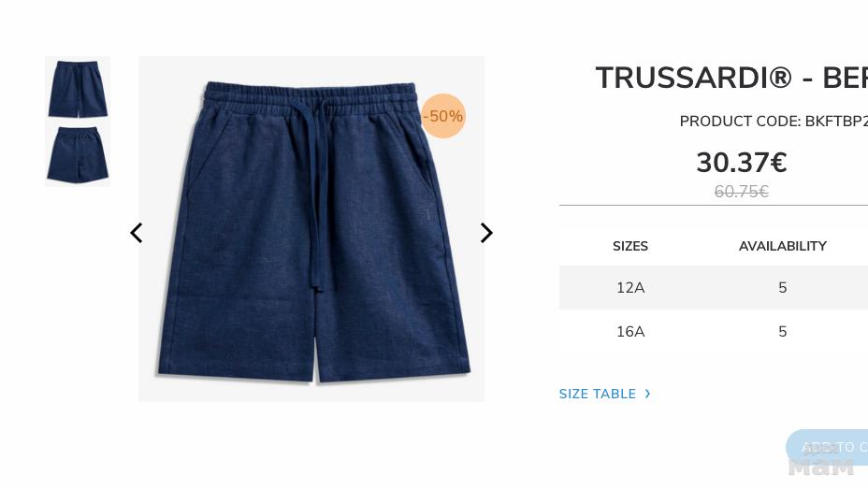868x489 pixels.
Task: Click availability value 5 for size 16A
Action: click(x=782, y=331)
